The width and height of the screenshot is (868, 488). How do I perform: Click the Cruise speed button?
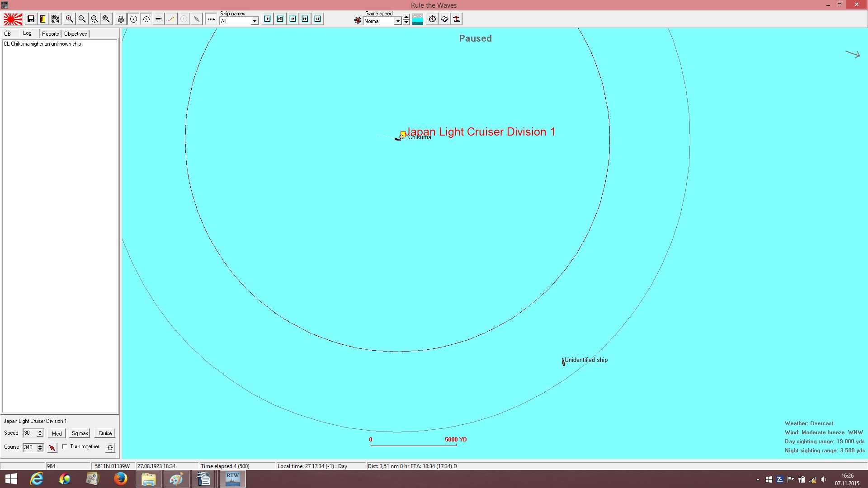pyautogui.click(x=105, y=433)
